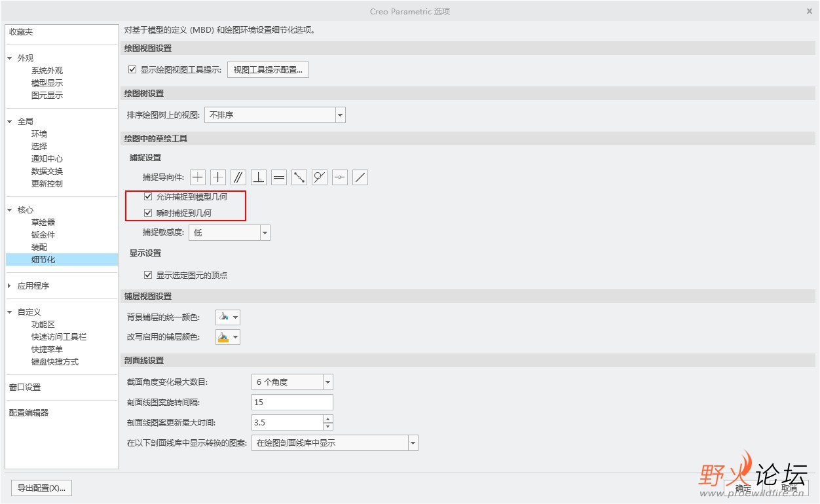Image resolution: width=820 pixels, height=504 pixels.
Task: Select 钣金件 in the sidebar
Action: point(43,235)
